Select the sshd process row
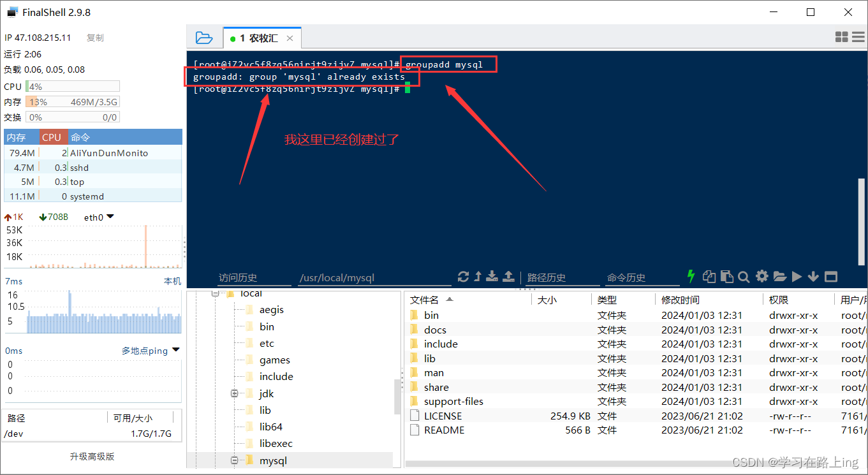Viewport: 868px width, 475px height. pos(93,168)
